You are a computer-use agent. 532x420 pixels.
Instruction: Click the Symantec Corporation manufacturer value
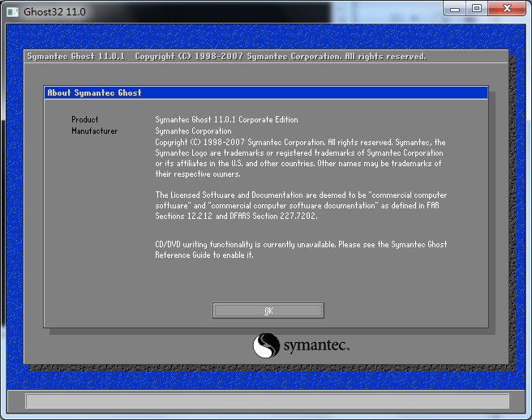(193, 131)
